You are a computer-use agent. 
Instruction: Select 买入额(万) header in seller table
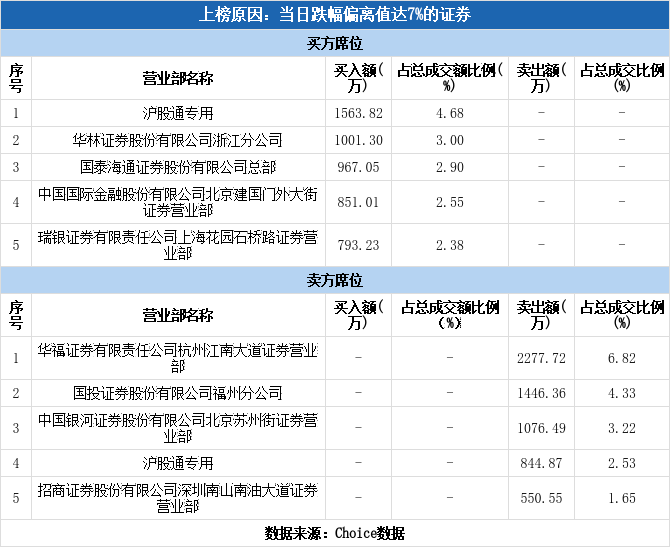click(359, 315)
